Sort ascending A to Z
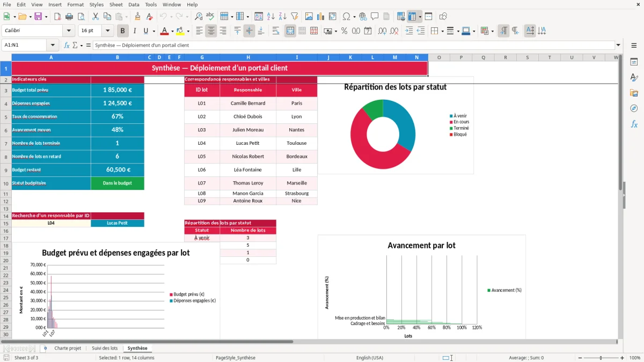 (270, 17)
